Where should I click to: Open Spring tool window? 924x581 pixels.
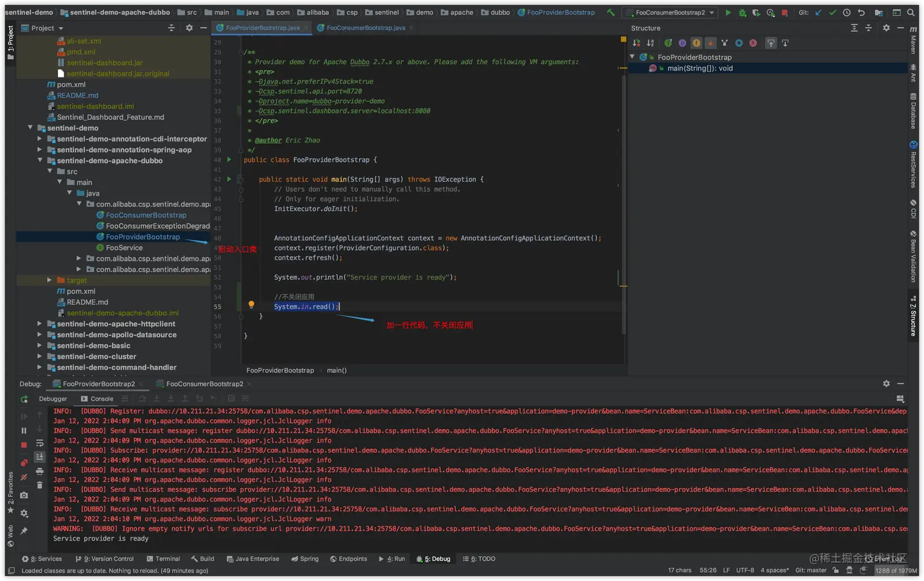[305, 559]
